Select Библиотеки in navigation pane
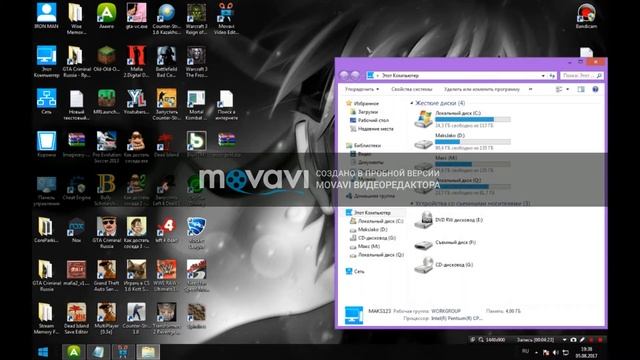The width and height of the screenshot is (640, 360). 364,145
